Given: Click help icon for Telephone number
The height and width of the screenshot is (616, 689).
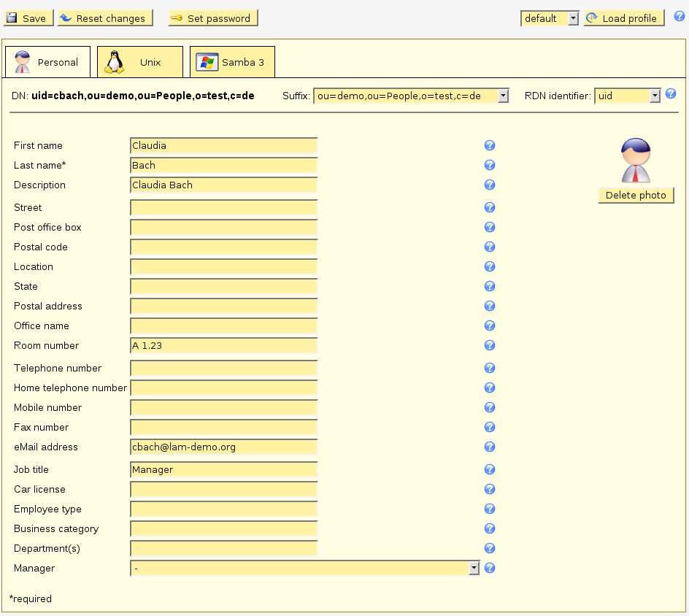Looking at the screenshot, I should [x=490, y=369].
